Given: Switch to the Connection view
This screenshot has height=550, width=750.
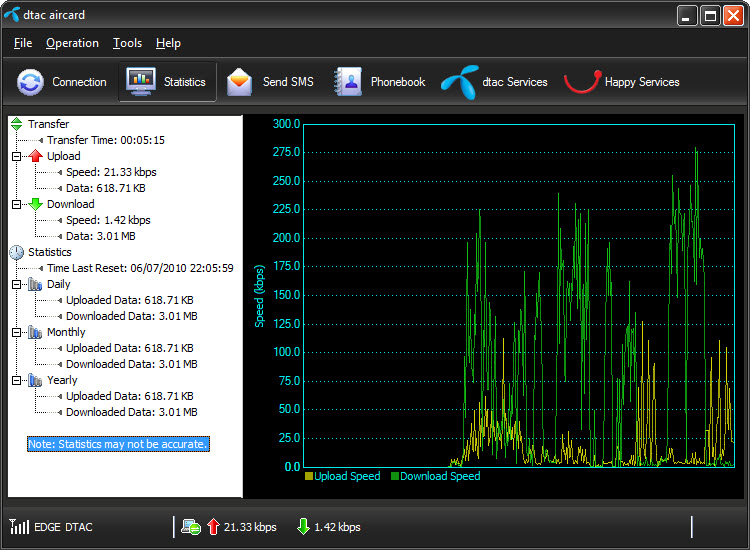Looking at the screenshot, I should click(x=62, y=82).
